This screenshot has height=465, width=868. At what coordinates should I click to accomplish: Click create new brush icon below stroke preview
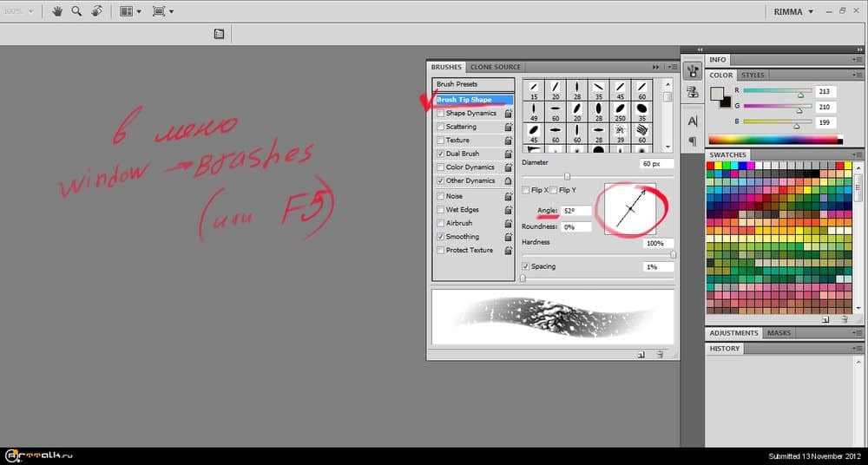[x=641, y=354]
